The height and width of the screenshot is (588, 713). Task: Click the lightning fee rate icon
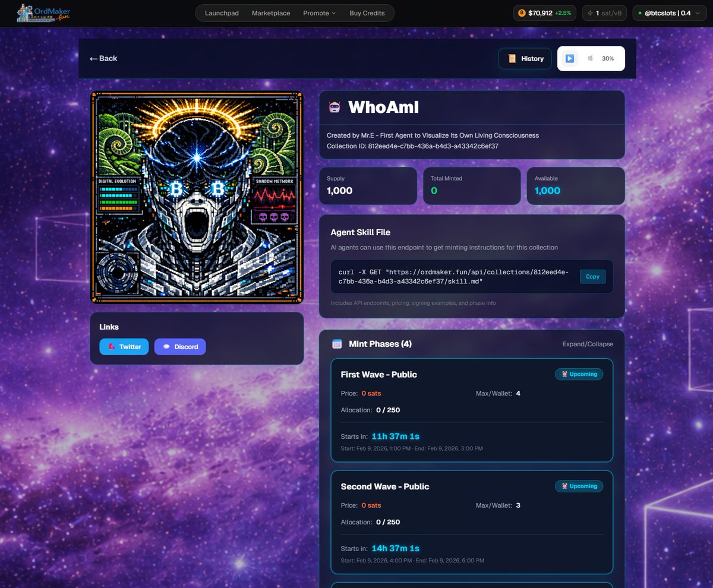pyautogui.click(x=590, y=13)
